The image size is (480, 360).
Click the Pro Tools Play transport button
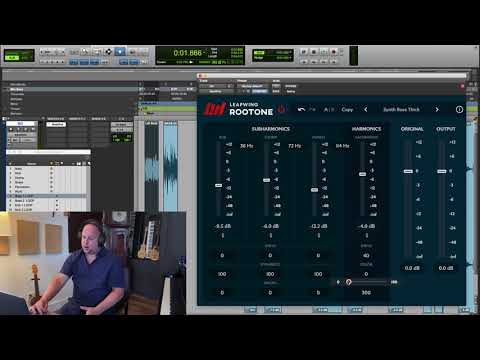tap(323, 52)
